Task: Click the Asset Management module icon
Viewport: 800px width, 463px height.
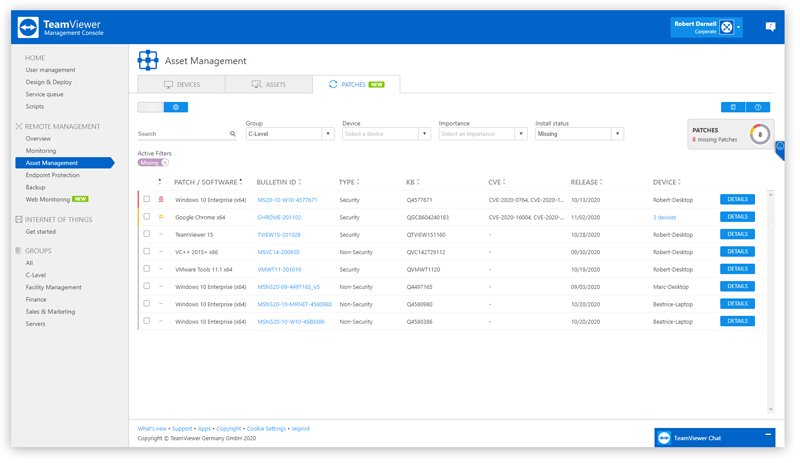Action: point(148,61)
